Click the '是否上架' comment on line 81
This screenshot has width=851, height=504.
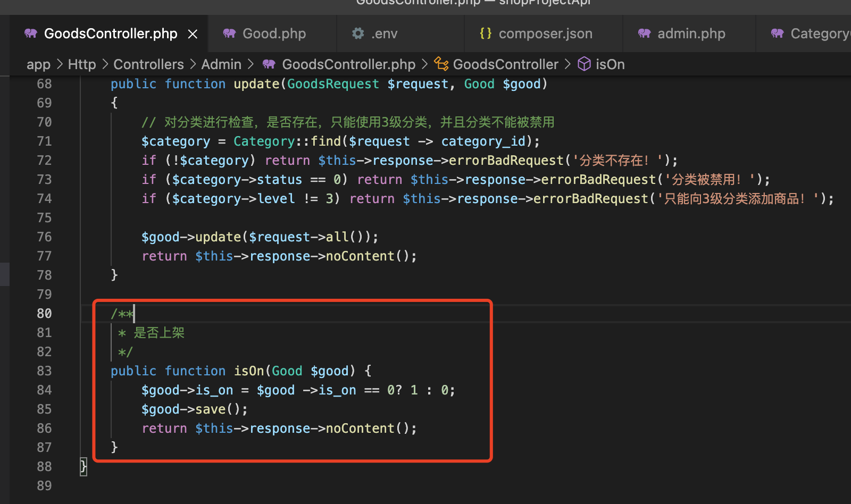158,333
